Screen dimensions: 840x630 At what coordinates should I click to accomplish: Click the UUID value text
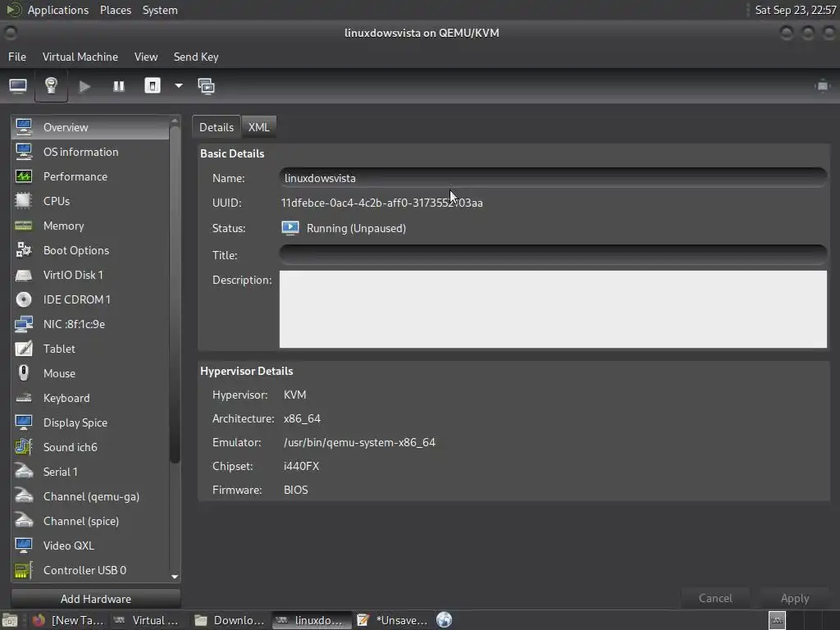click(x=382, y=203)
